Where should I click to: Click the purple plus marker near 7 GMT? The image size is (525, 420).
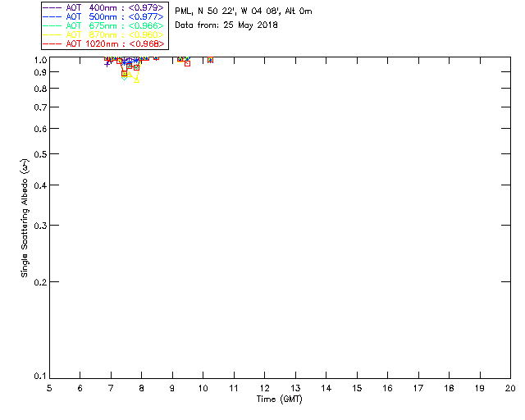[107, 64]
